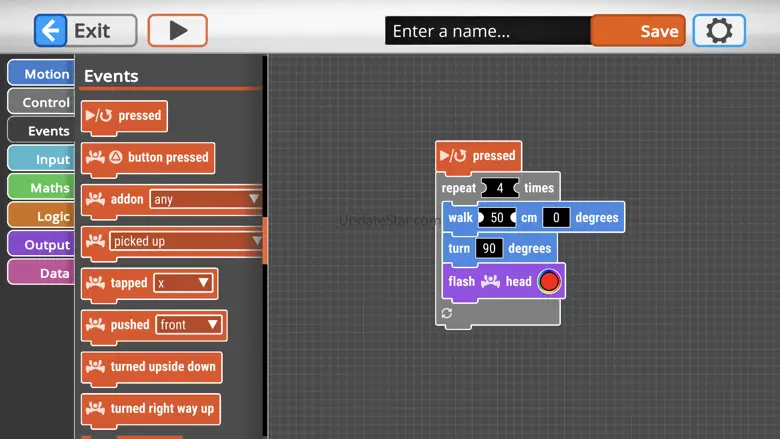Click the turn 90 degrees value field
The width and height of the screenshot is (780, 439).
pyautogui.click(x=489, y=248)
